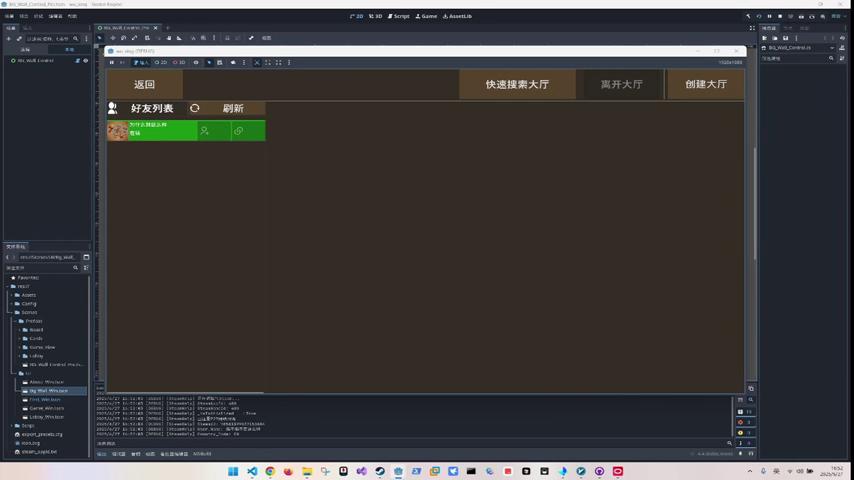Viewport: 854px width, 480px height.
Task: Open the script icon on BIG_Wolf_Control node
Action: click(78, 60)
